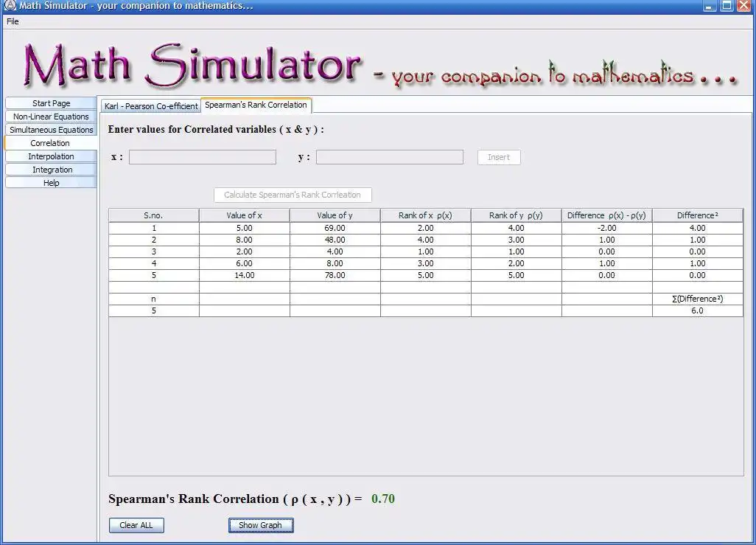This screenshot has height=545, width=756.
Task: Select the Σ(Difference²) label cell
Action: click(698, 299)
